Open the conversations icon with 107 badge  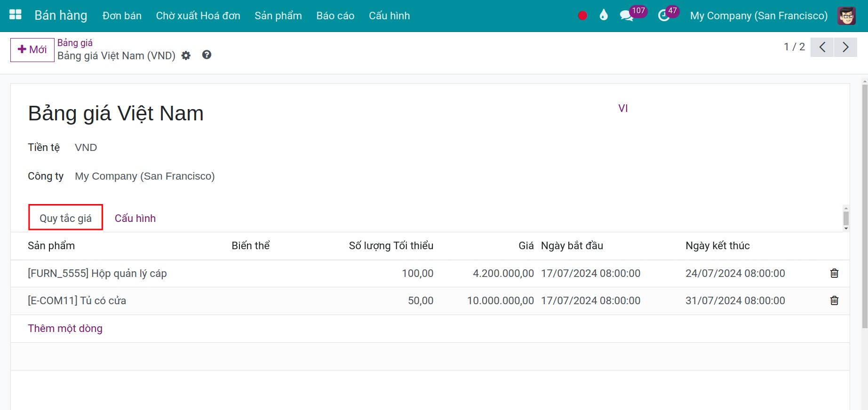pos(627,16)
